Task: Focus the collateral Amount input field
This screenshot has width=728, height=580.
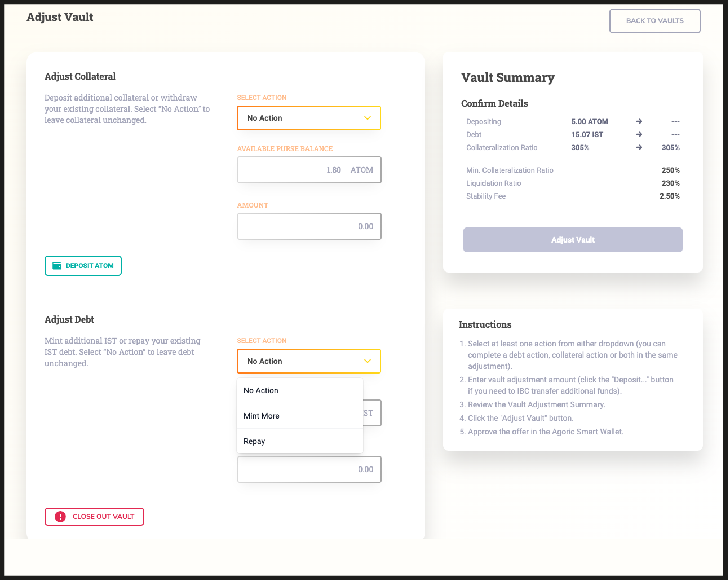Action: pyautogui.click(x=309, y=226)
